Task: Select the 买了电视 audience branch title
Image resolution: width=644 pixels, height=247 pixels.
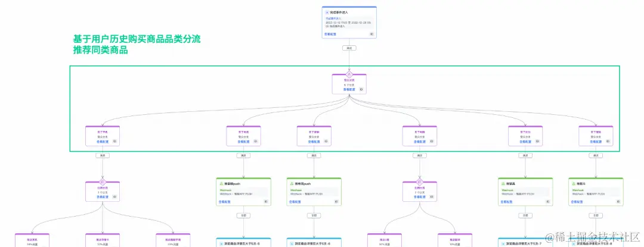Action: pyautogui.click(x=243, y=132)
